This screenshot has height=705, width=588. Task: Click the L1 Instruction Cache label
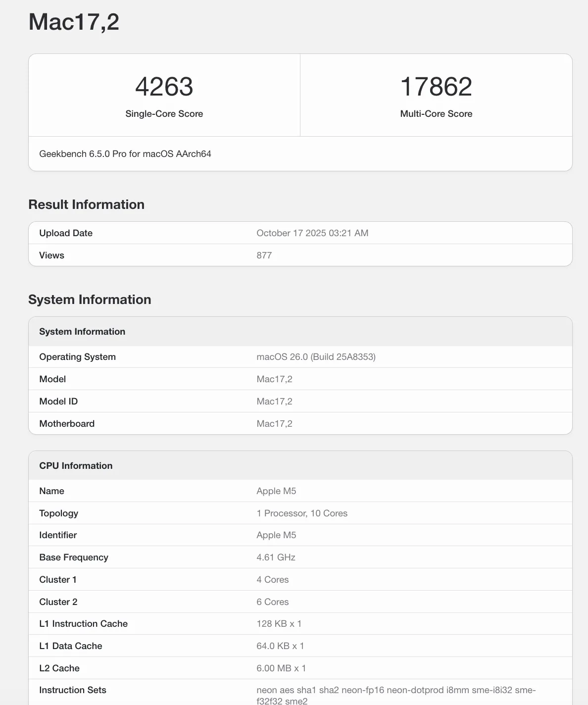[83, 624]
